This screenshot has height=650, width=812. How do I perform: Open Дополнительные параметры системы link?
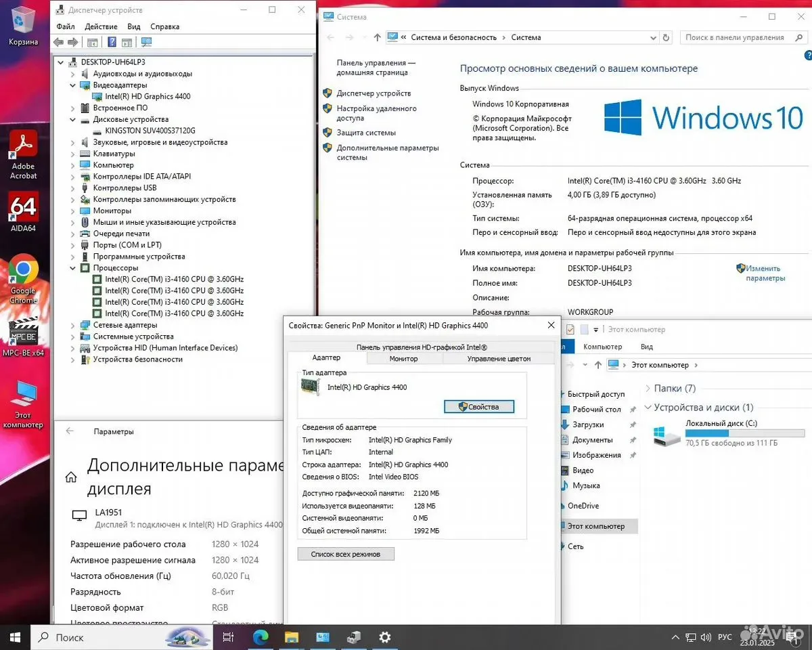click(x=388, y=152)
